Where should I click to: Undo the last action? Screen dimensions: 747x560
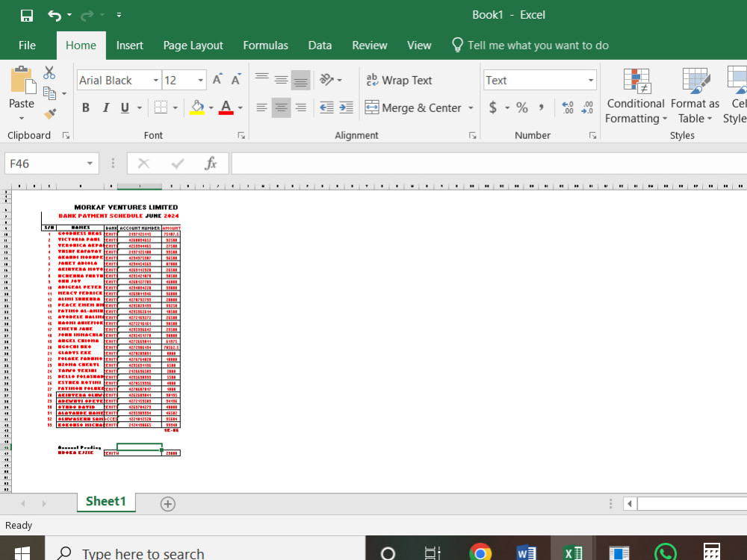point(54,16)
